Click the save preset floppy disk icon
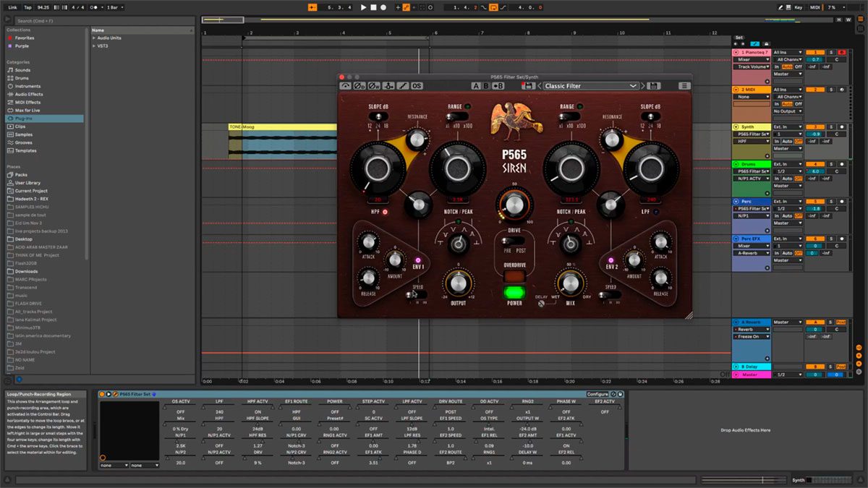The image size is (868, 488). pyautogui.click(x=654, y=86)
